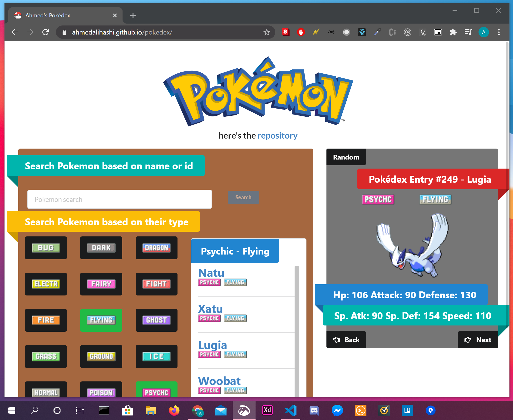Deselect the active Flying type filter
513x420 pixels.
coord(101,320)
